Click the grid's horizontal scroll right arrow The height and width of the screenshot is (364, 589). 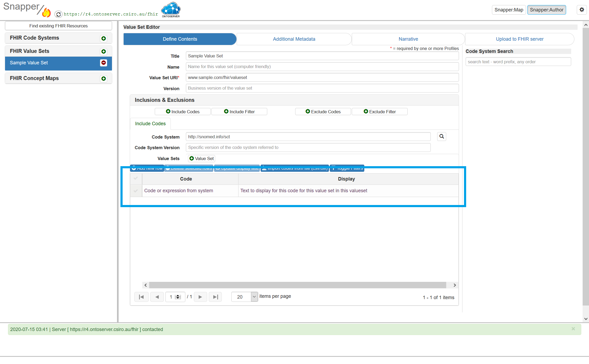click(x=455, y=285)
